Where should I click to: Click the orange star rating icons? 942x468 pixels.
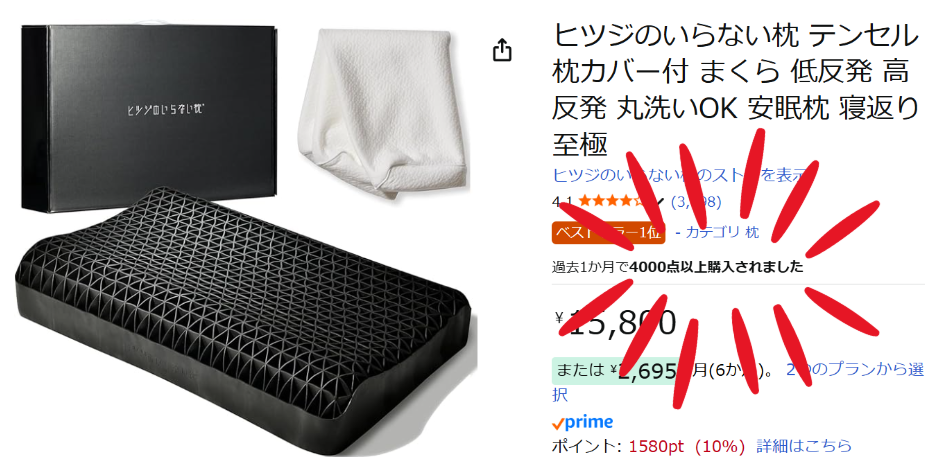[x=615, y=202]
